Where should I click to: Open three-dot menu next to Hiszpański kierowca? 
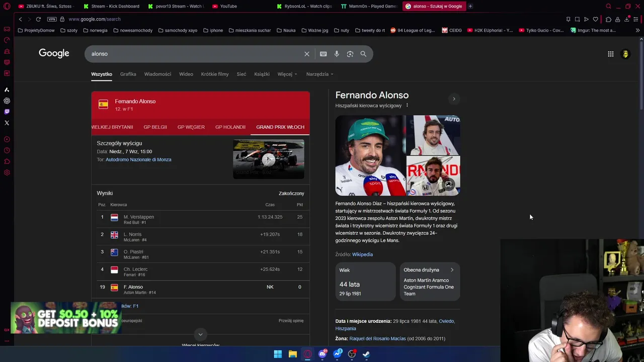pyautogui.click(x=407, y=106)
